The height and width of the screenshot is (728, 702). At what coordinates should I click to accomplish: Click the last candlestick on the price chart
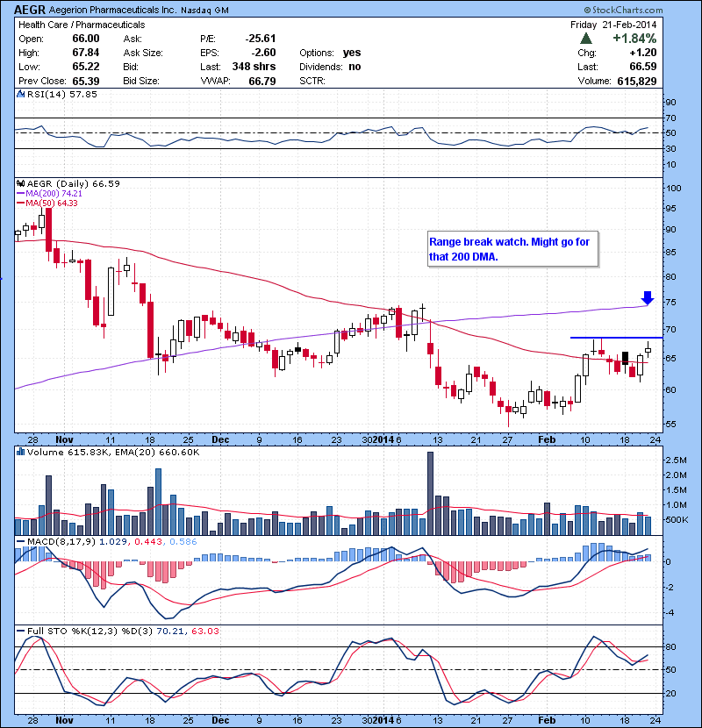click(x=648, y=351)
